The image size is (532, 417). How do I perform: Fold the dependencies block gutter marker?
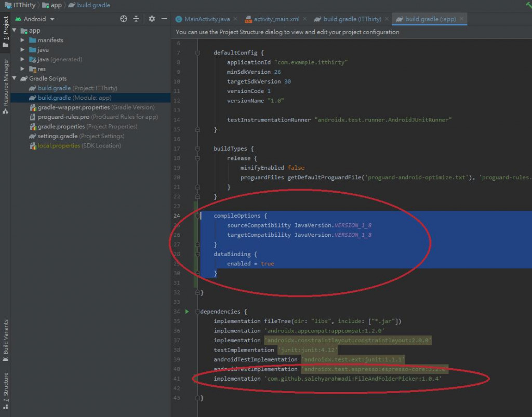click(x=197, y=312)
